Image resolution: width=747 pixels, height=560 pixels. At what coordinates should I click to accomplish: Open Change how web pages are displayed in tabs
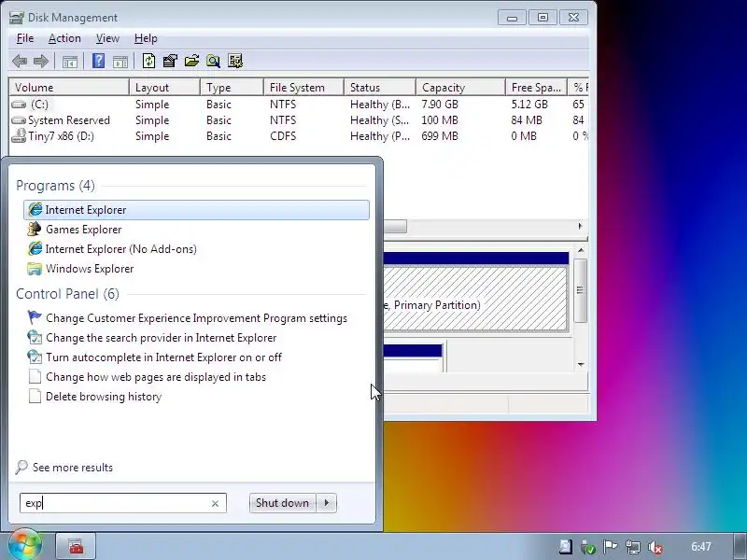click(196, 377)
